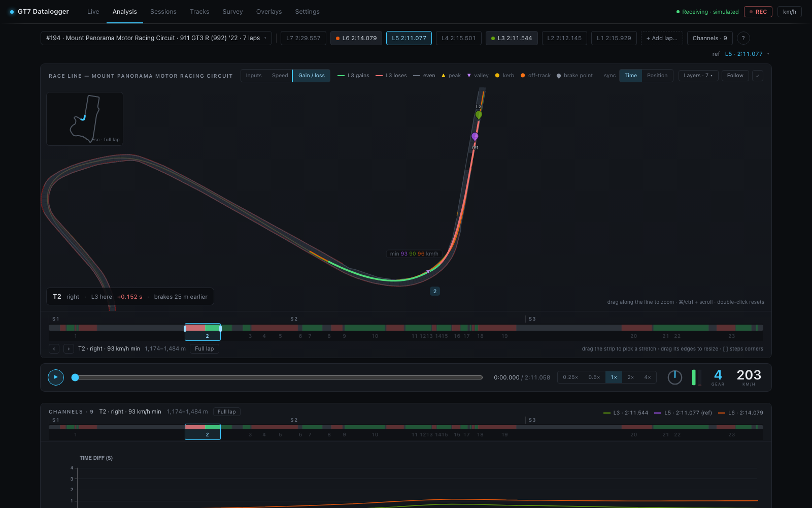Toggle lap L6 2:14.079 overlay
The height and width of the screenshot is (508, 812).
point(356,38)
